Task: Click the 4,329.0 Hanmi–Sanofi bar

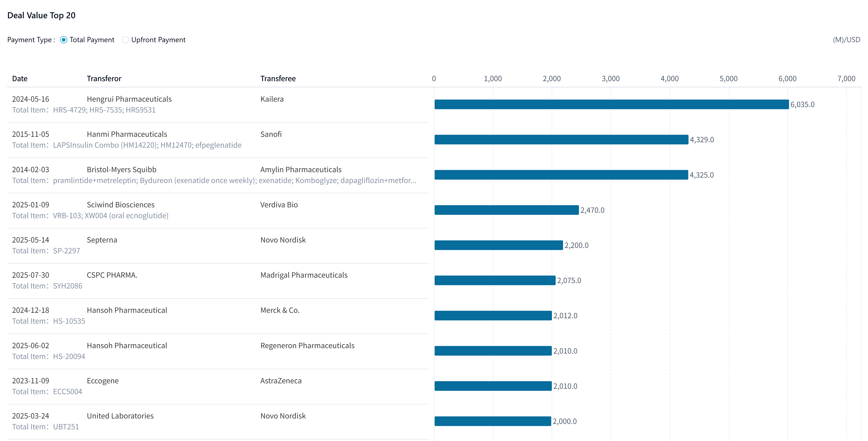Action: (x=561, y=139)
